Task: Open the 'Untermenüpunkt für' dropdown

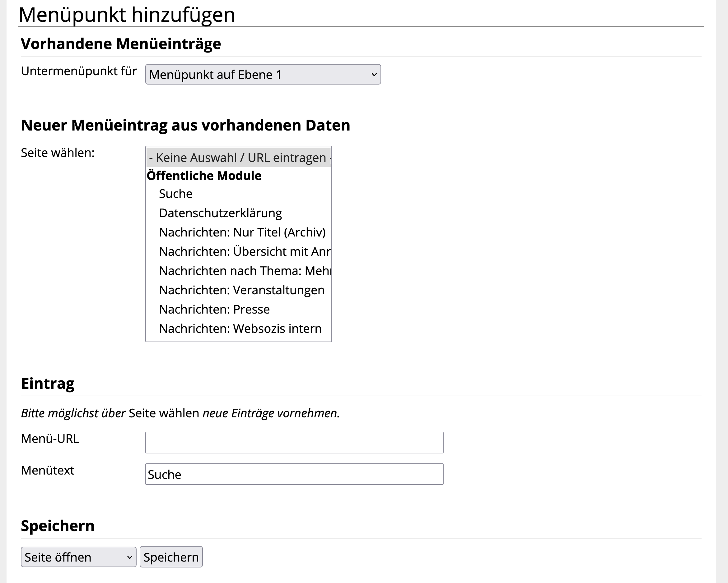Action: (263, 75)
